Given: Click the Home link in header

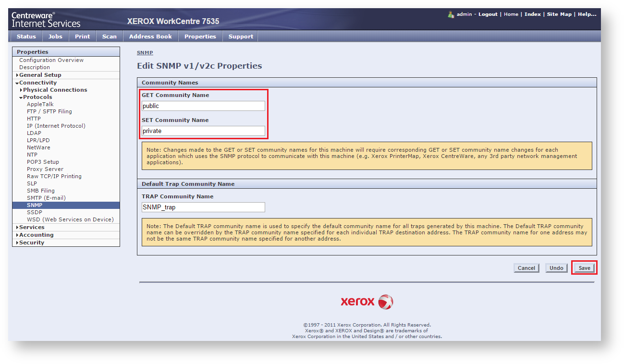Looking at the screenshot, I should tap(511, 14).
